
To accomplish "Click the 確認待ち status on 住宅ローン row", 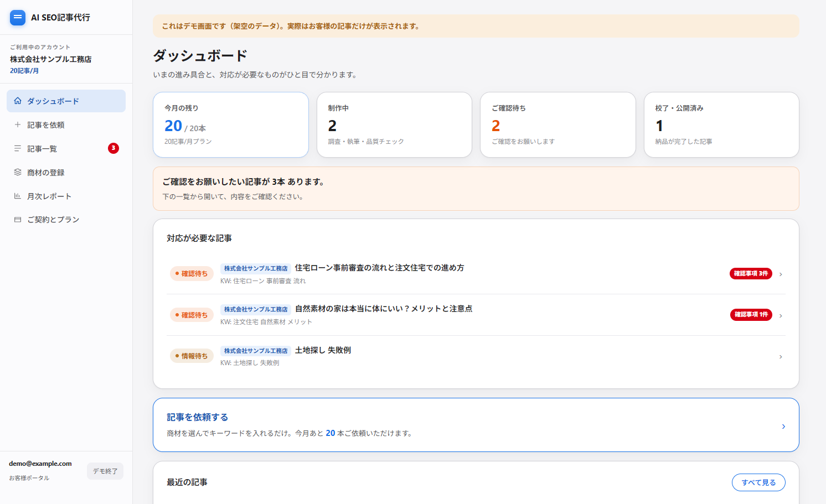I will (x=192, y=273).
